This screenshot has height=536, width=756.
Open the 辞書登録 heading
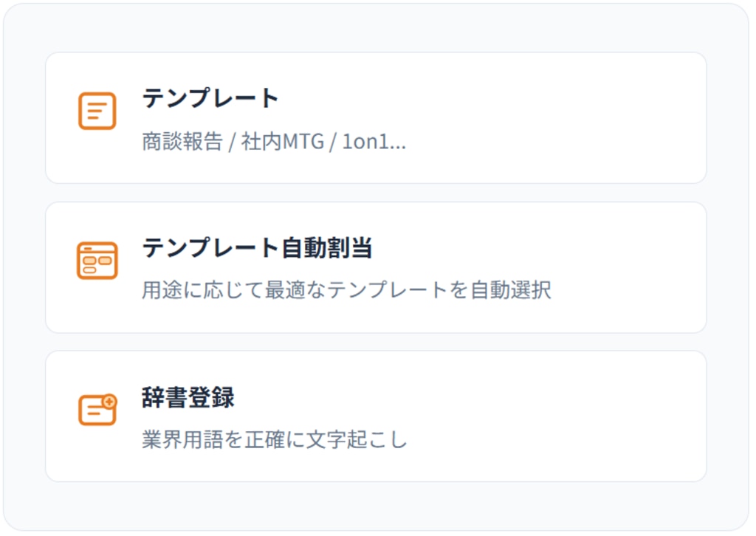(x=188, y=398)
